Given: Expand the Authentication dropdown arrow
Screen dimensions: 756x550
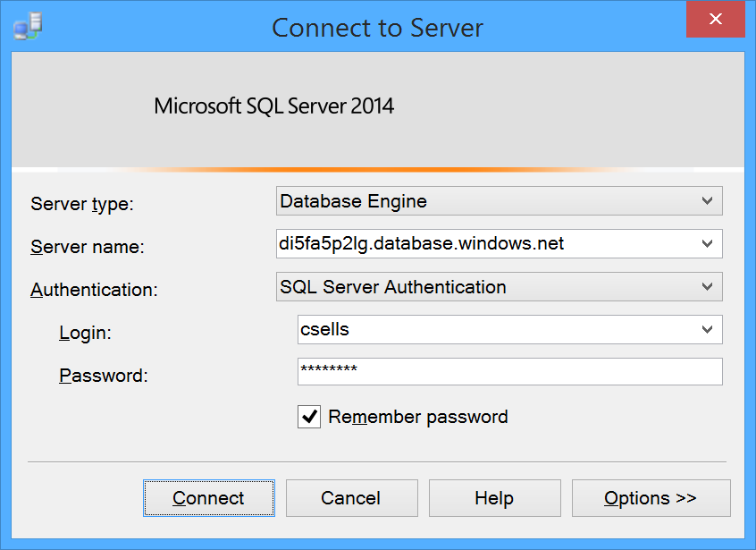Looking at the screenshot, I should click(x=707, y=286).
